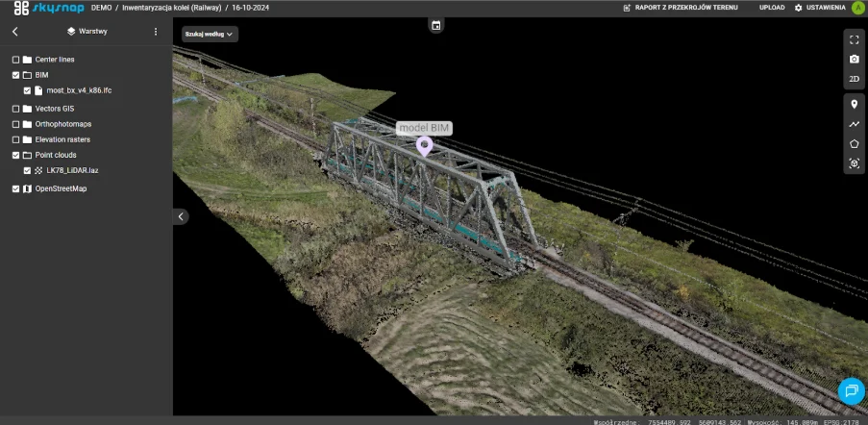The width and height of the screenshot is (868, 425).
Task: Toggle the OpenStreetMap layer checkbox
Action: (x=15, y=189)
